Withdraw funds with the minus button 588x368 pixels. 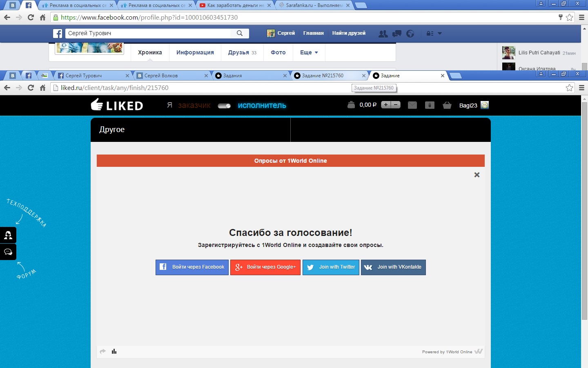click(396, 105)
